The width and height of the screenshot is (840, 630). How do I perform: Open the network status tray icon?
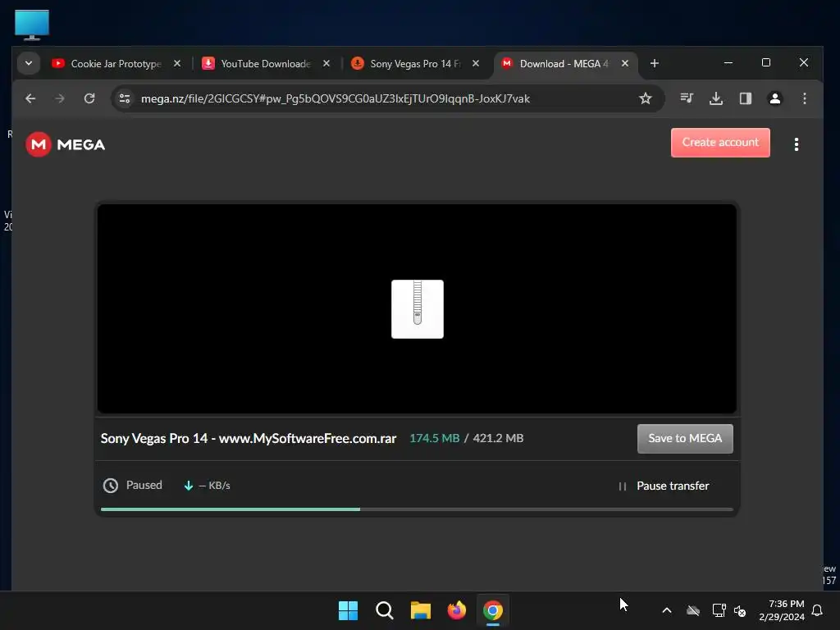point(719,610)
